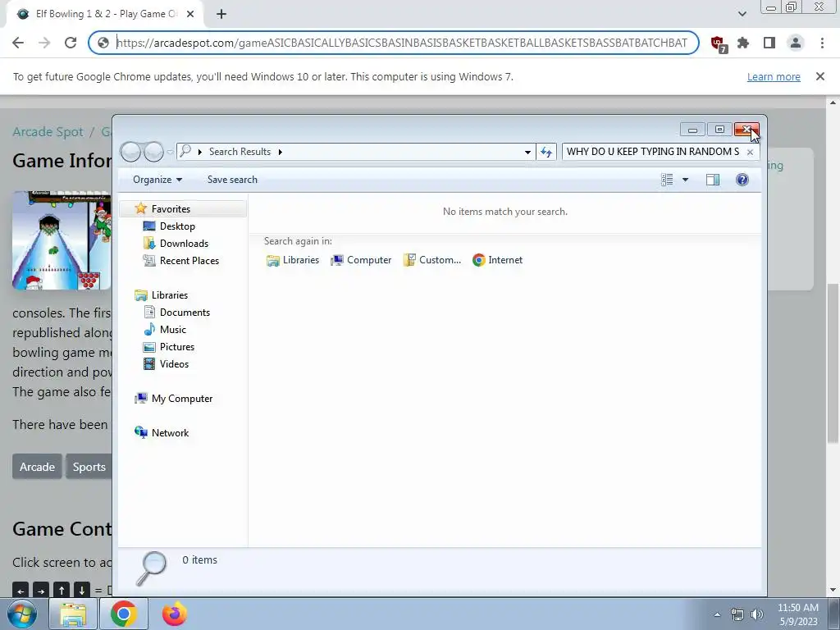Click the globe site info icon in the Chrome address bar

[103, 43]
